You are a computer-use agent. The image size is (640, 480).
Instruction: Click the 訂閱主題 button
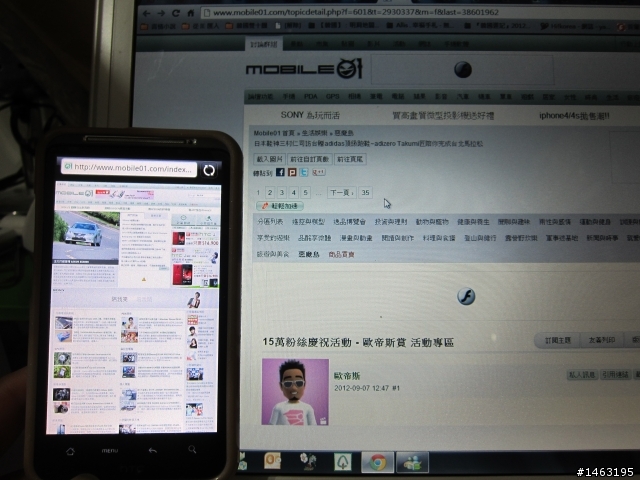tap(558, 340)
